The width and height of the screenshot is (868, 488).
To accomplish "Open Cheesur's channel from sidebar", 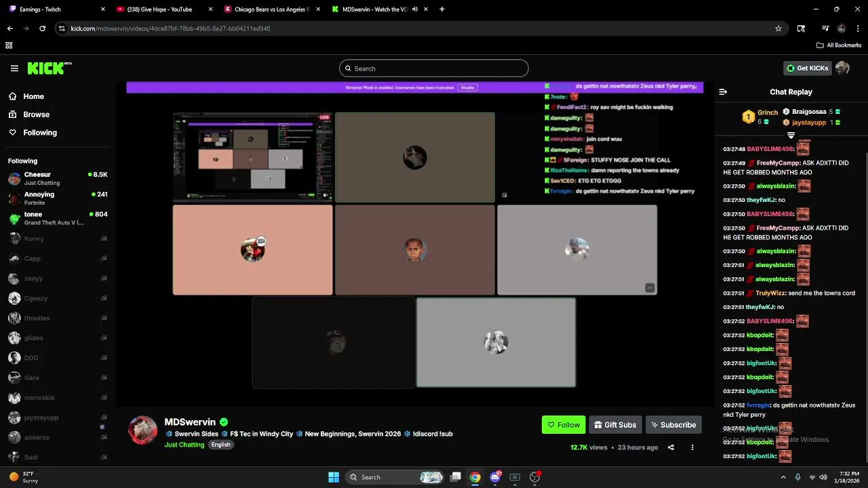I will tap(58, 179).
